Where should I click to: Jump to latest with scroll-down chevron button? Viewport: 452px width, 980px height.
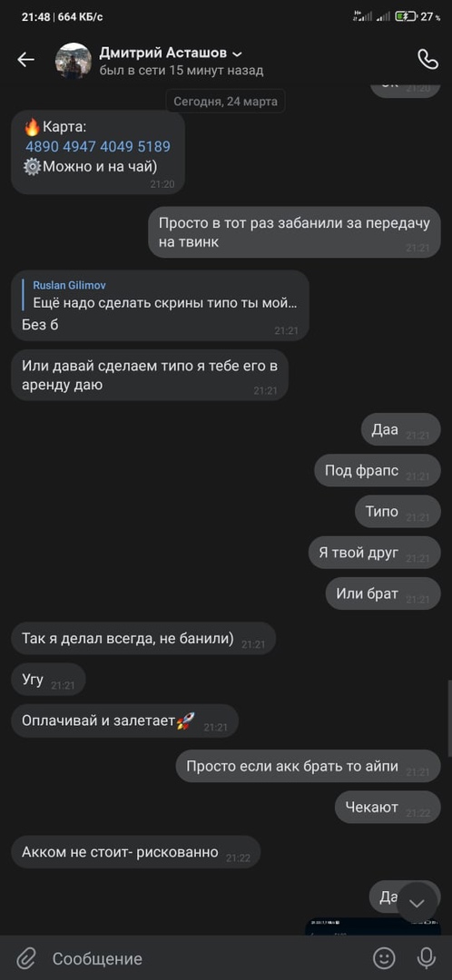[417, 903]
